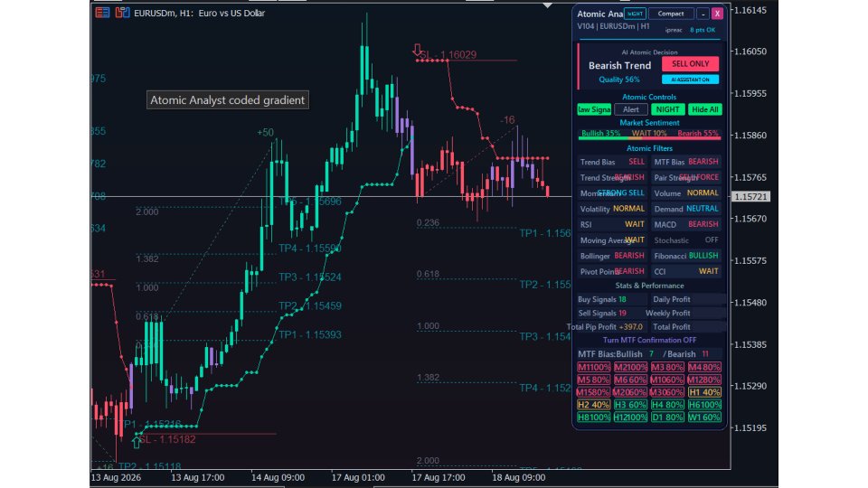Select the M30 60% timeframe box
Viewport: 868px width, 488px height.
(667, 392)
